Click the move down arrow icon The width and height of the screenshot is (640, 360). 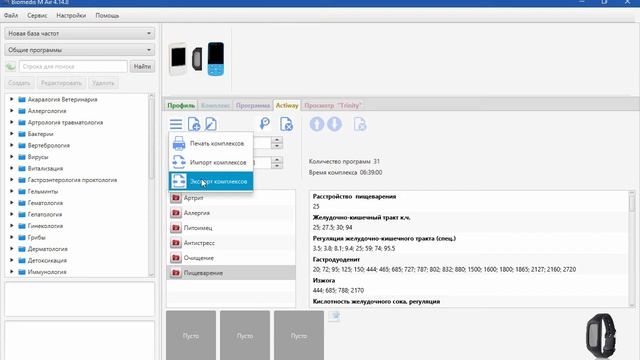pos(334,124)
